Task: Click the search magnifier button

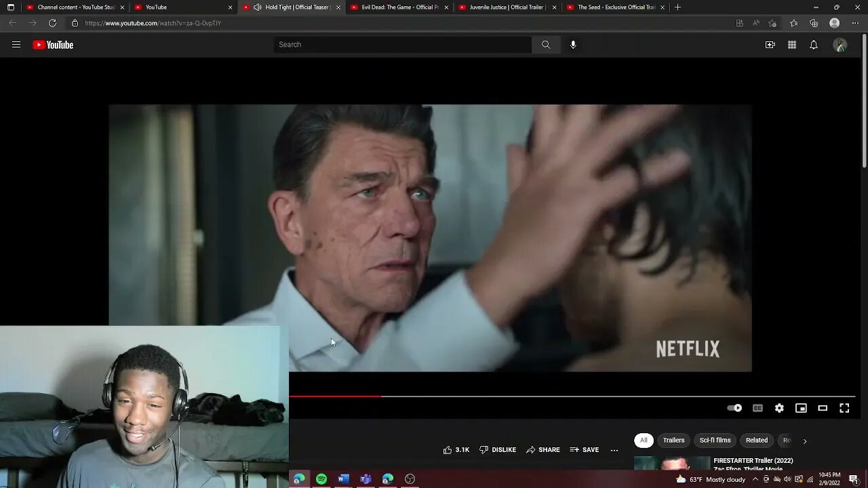Action: [546, 45]
